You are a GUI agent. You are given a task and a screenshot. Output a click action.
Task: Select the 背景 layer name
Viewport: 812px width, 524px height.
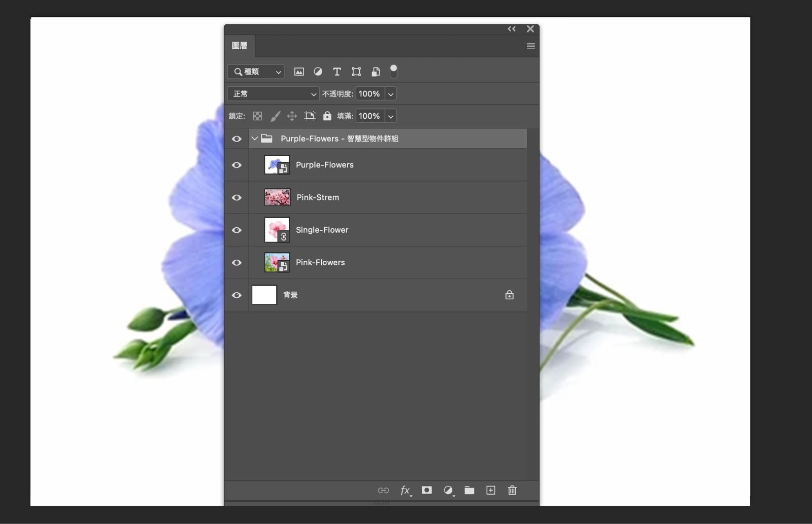tap(290, 295)
